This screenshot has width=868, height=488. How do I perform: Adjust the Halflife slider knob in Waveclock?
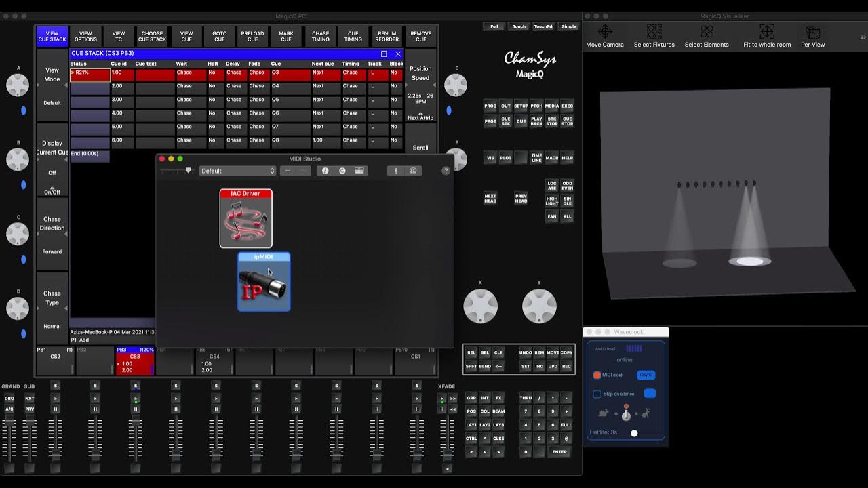634,433
